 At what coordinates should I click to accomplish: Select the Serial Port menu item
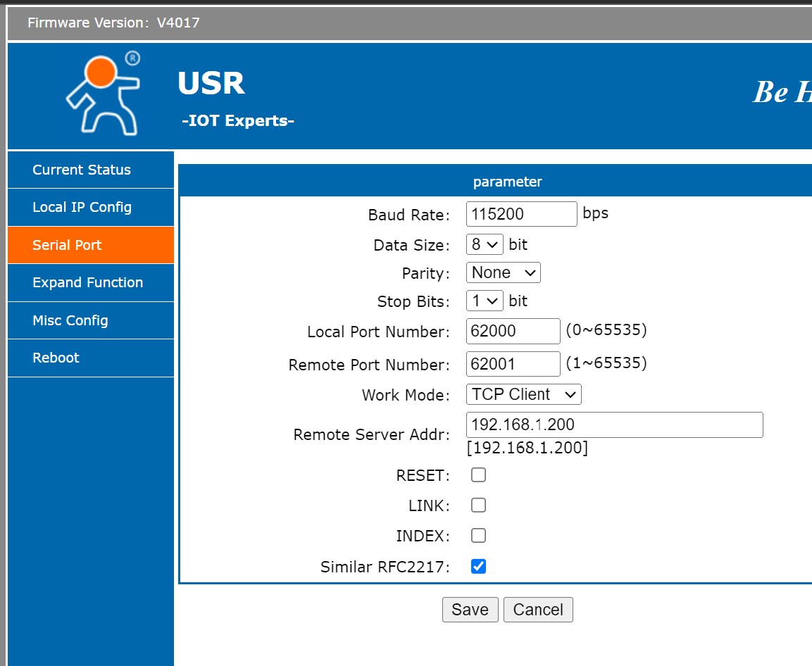click(x=68, y=245)
